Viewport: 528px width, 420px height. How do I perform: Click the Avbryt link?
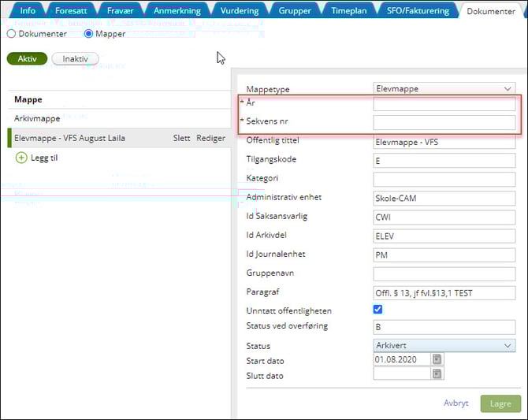click(455, 403)
